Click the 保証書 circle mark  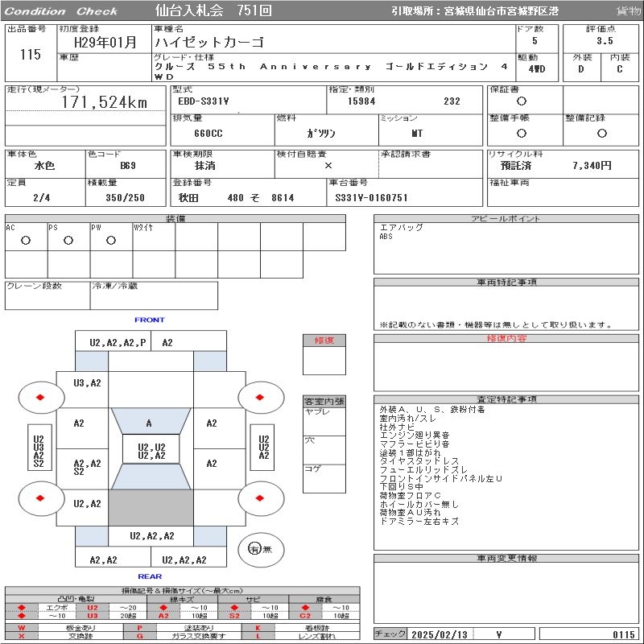[x=522, y=101]
